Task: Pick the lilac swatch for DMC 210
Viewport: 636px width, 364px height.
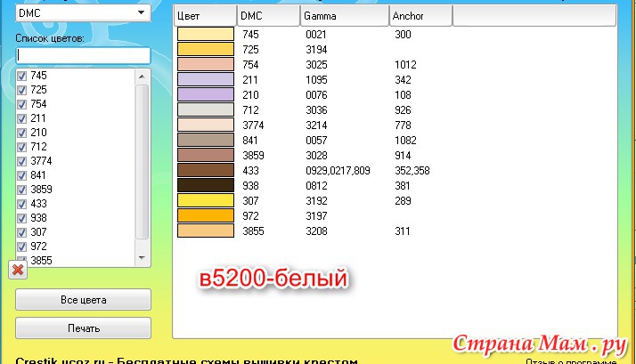Action: point(206,94)
